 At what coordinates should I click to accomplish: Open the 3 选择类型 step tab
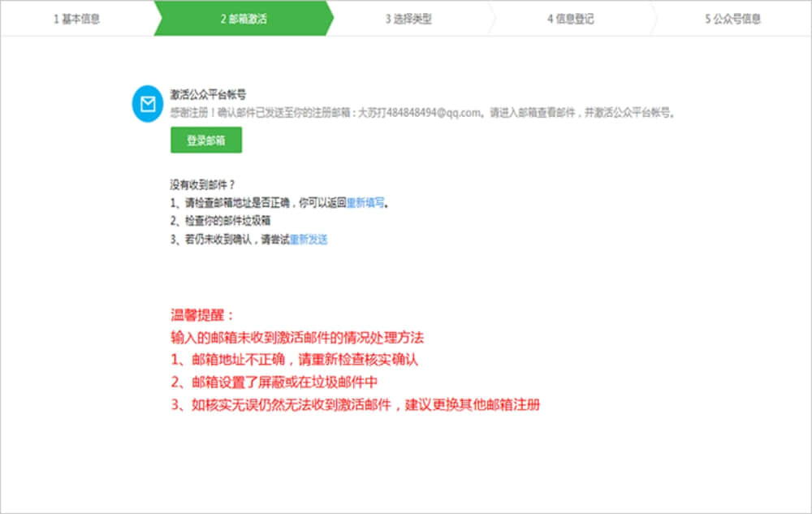(409, 19)
